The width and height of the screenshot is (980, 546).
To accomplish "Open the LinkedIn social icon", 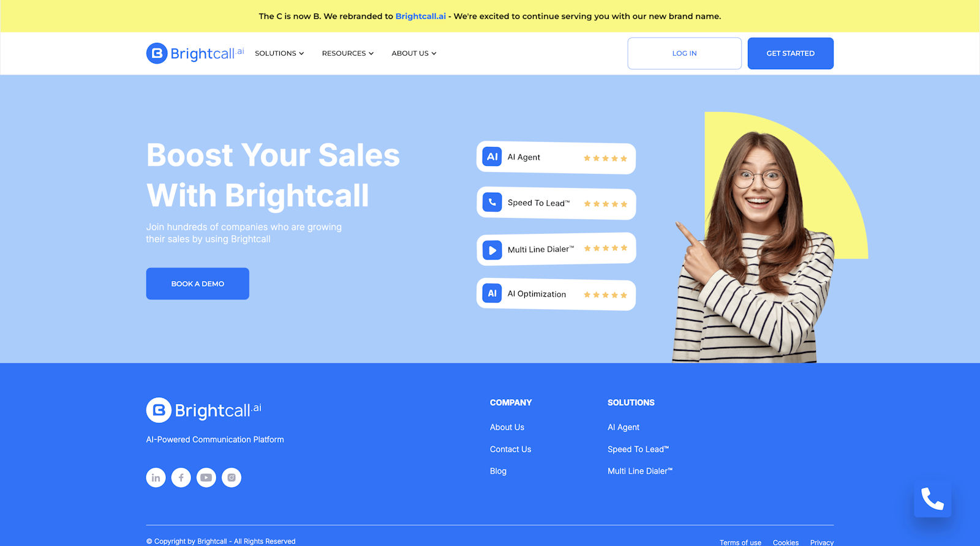I will [156, 477].
